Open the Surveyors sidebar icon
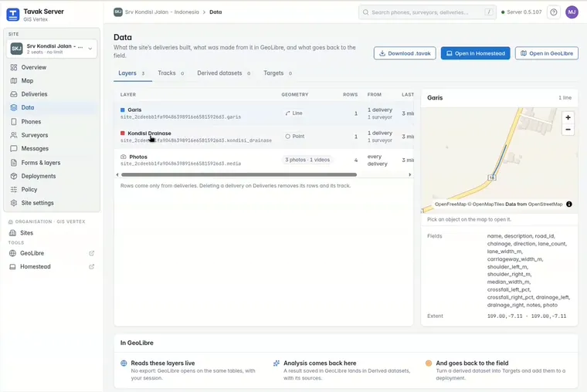This screenshot has height=392, width=587. tap(14, 135)
